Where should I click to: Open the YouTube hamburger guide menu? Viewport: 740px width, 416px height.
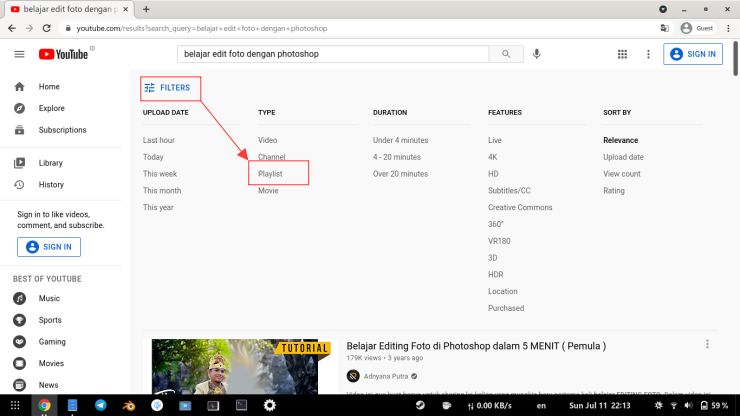click(x=19, y=54)
